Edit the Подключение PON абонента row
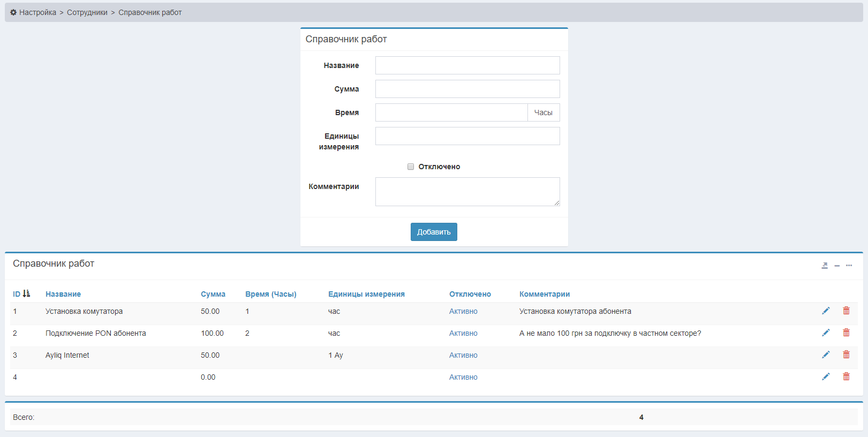This screenshot has width=868, height=437. [x=826, y=333]
